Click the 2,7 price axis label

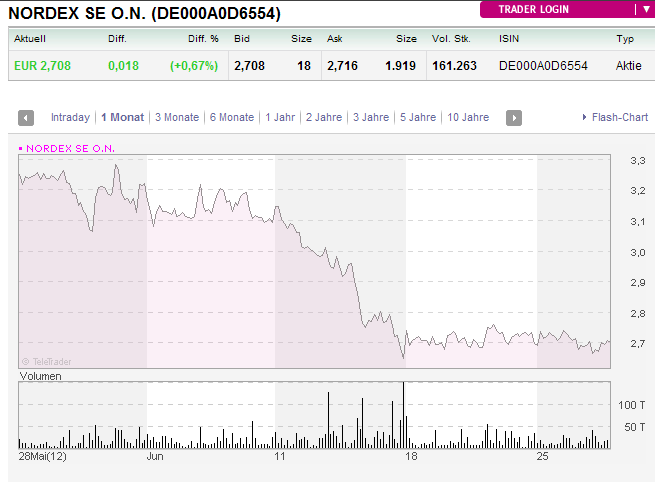point(638,344)
